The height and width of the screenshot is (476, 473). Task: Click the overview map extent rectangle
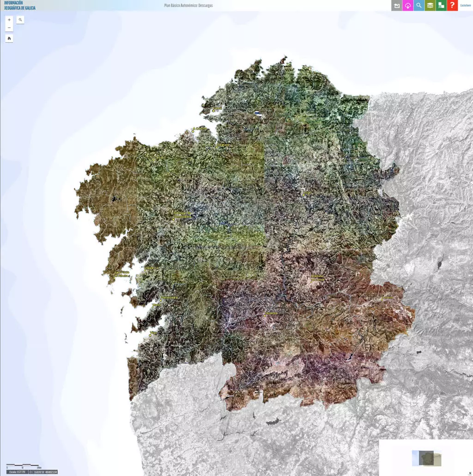tap(426, 458)
